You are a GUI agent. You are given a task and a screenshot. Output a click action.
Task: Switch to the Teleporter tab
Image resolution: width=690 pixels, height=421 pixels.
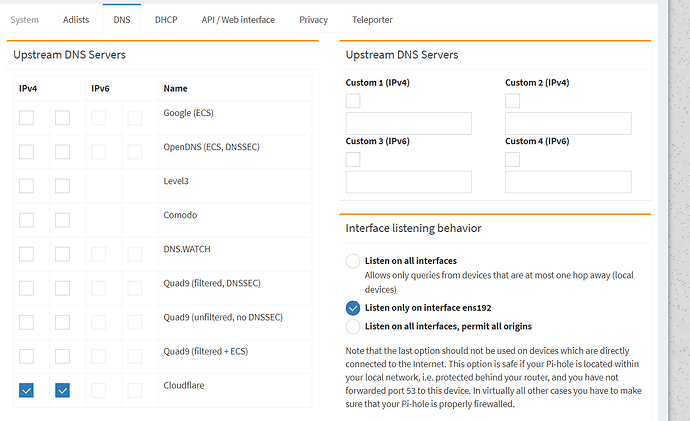[372, 19]
